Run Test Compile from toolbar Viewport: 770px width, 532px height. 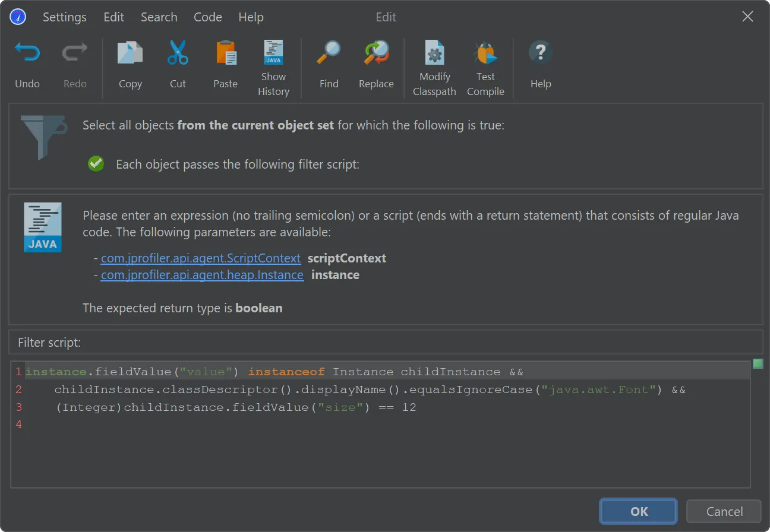point(485,68)
